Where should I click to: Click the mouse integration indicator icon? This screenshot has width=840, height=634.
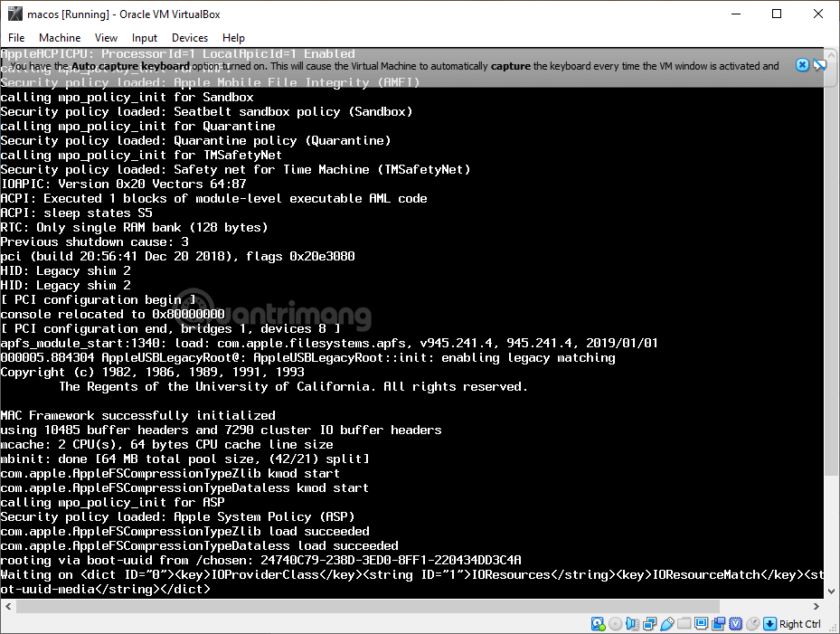(752, 624)
